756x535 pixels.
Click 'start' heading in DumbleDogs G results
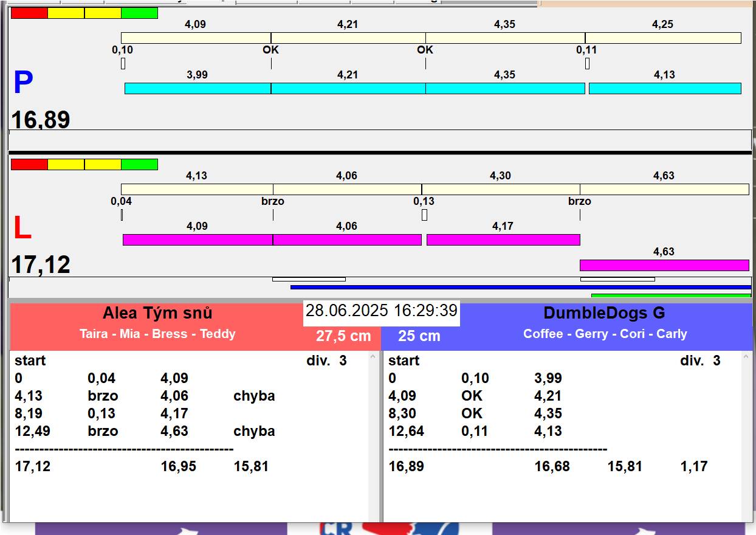[x=404, y=361]
